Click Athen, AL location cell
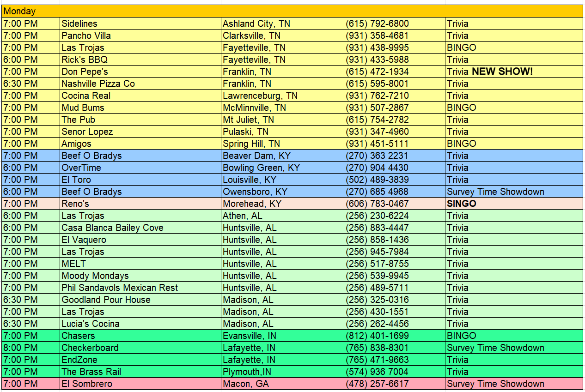Viewport: 585px width, 392px height. tap(282, 216)
